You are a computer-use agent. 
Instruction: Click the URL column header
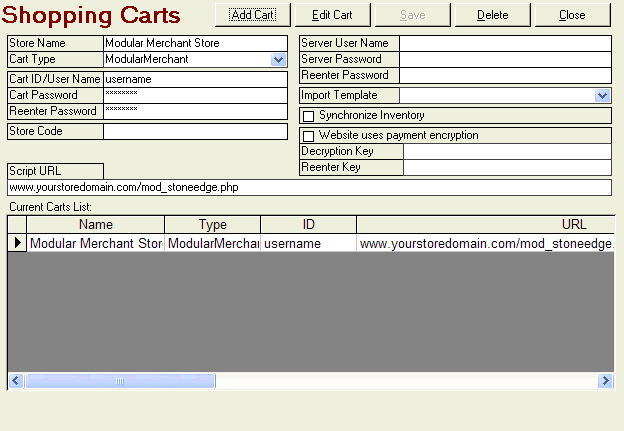point(486,224)
